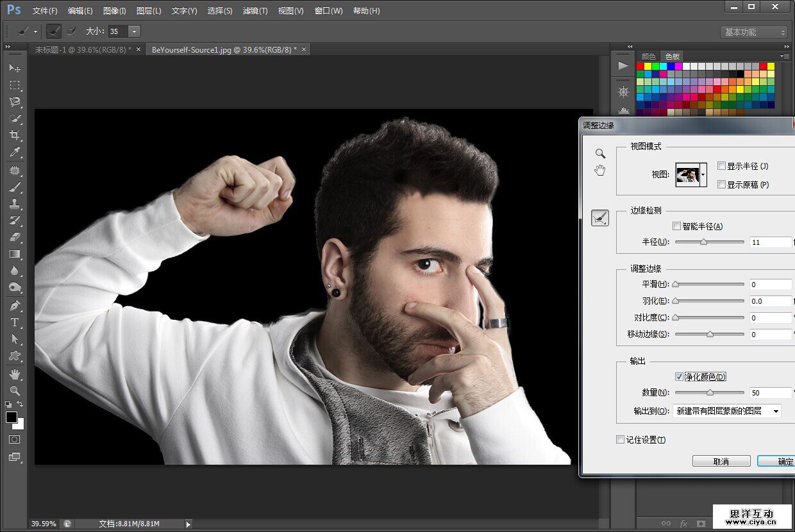Screen dimensions: 795x532
Task: Select the Refine Radius brush in the dialog
Action: [x=600, y=219]
